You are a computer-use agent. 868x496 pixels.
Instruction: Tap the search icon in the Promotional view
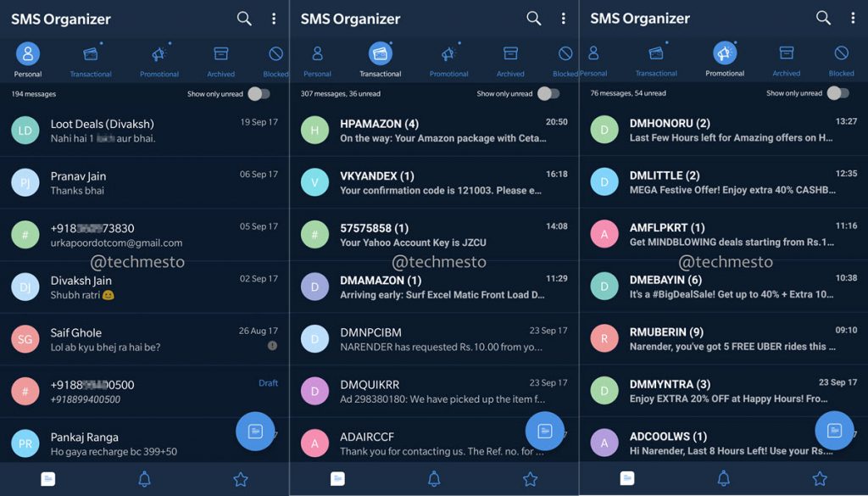coord(822,18)
